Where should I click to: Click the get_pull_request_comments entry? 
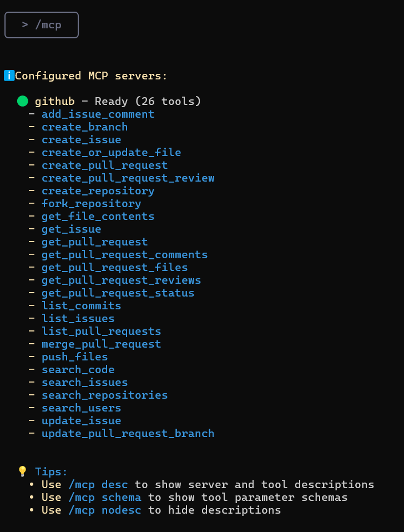point(125,255)
